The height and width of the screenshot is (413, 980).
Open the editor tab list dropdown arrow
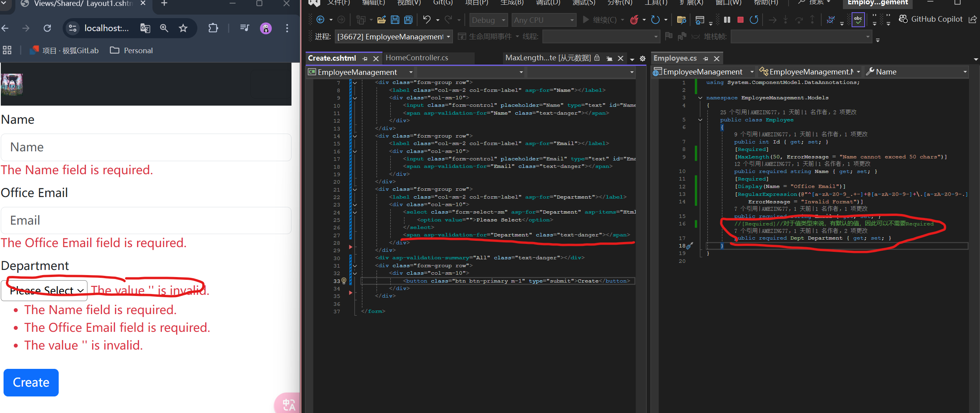click(x=632, y=59)
